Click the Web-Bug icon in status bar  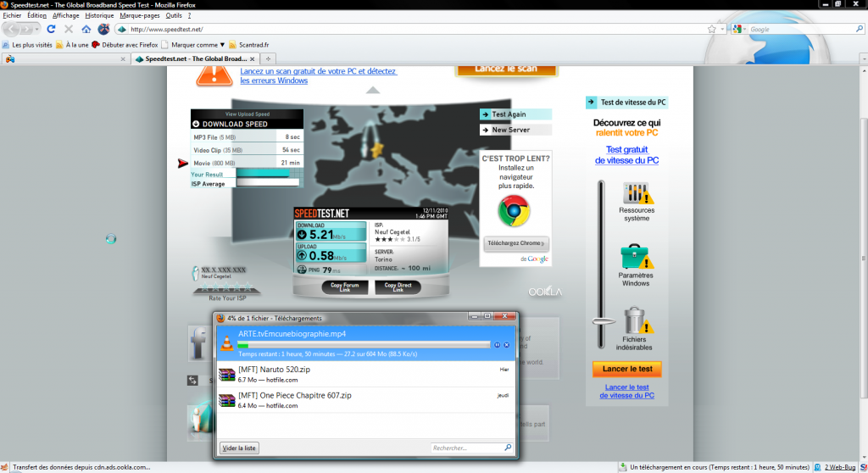pyautogui.click(x=817, y=467)
